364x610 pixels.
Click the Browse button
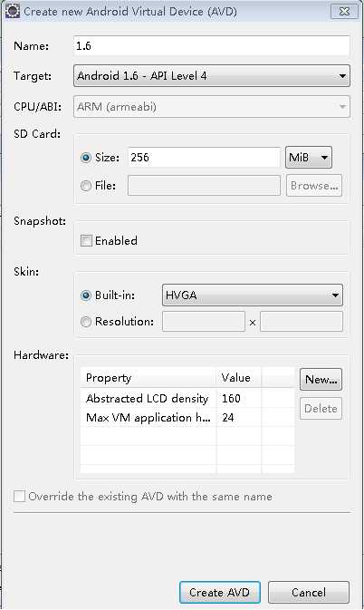click(314, 186)
